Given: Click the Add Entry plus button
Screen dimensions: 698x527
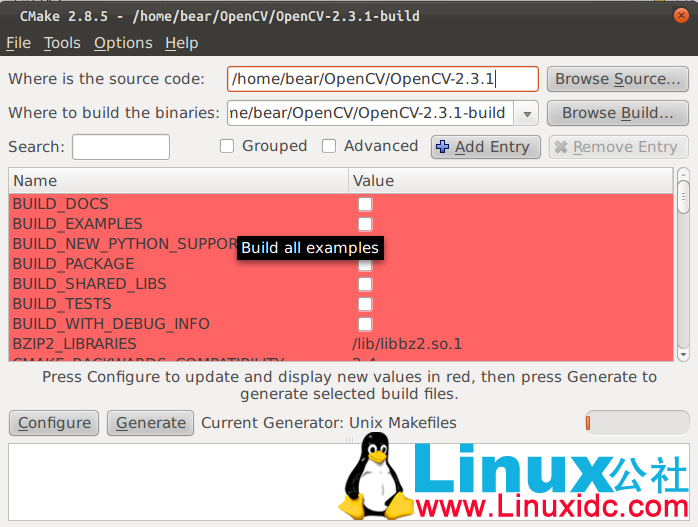Looking at the screenshot, I should coord(486,147).
